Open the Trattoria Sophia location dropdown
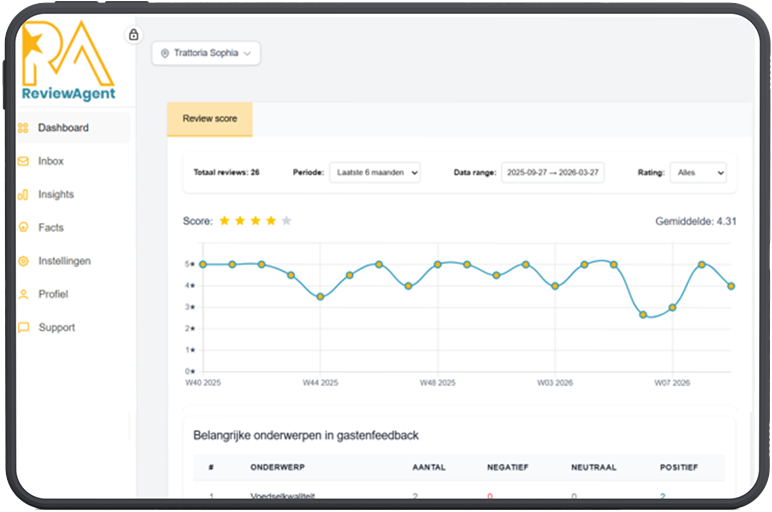 click(206, 53)
